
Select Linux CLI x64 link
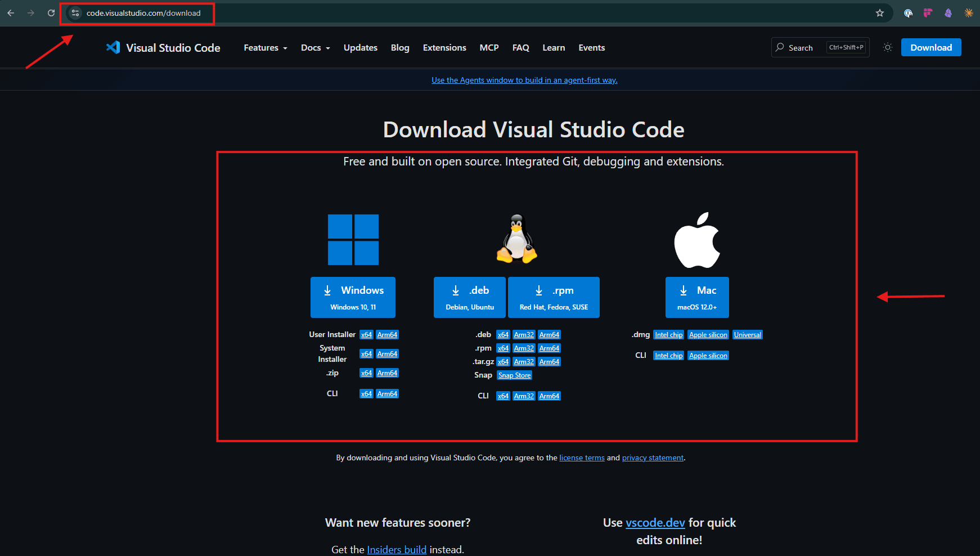tap(503, 396)
